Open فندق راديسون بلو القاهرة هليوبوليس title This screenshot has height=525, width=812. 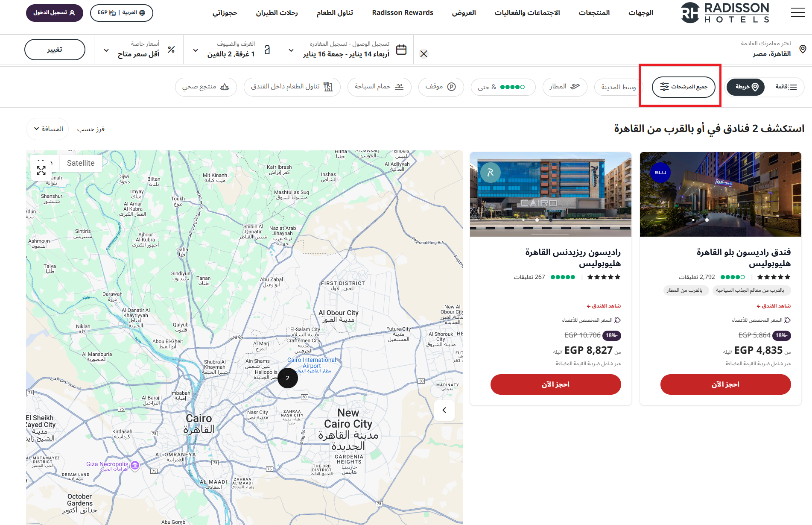pyautogui.click(x=744, y=258)
